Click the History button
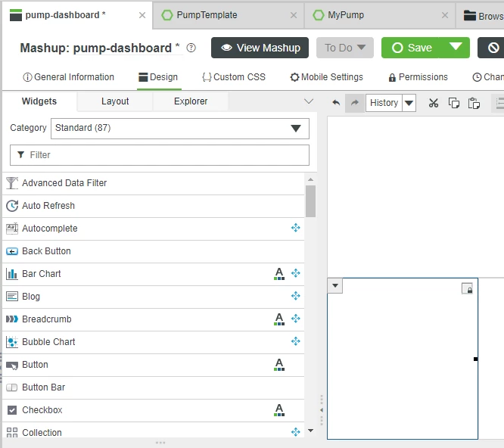 click(384, 103)
